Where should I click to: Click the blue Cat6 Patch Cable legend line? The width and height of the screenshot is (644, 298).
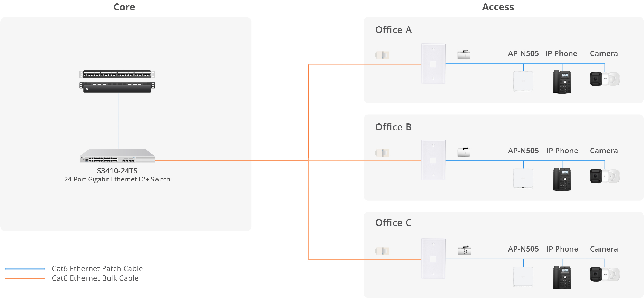(x=25, y=269)
